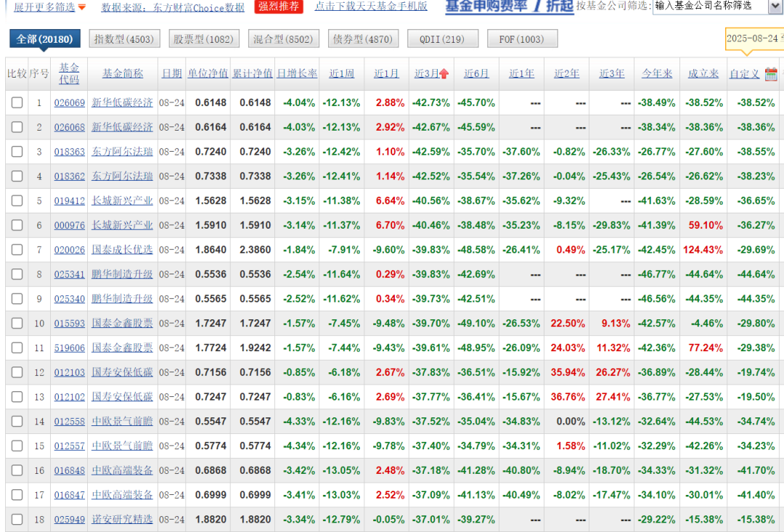Open link 点击下载天天基金手机版

tap(371, 7)
